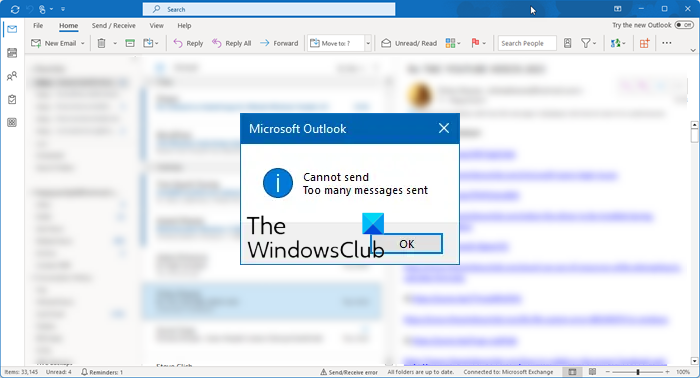700x378 pixels.
Task: Click the zoom in plus in status bar
Action: [x=667, y=372]
